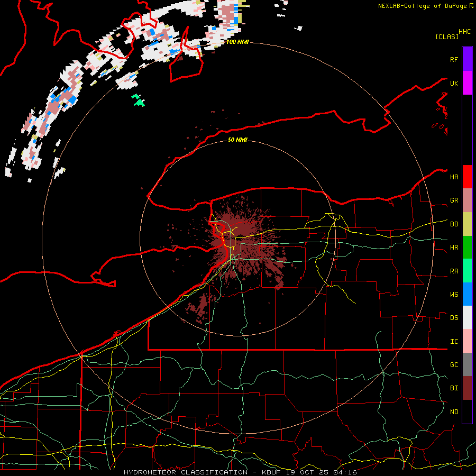Click the HR green legend swatch
The height and width of the screenshot is (476, 476).
point(467,248)
